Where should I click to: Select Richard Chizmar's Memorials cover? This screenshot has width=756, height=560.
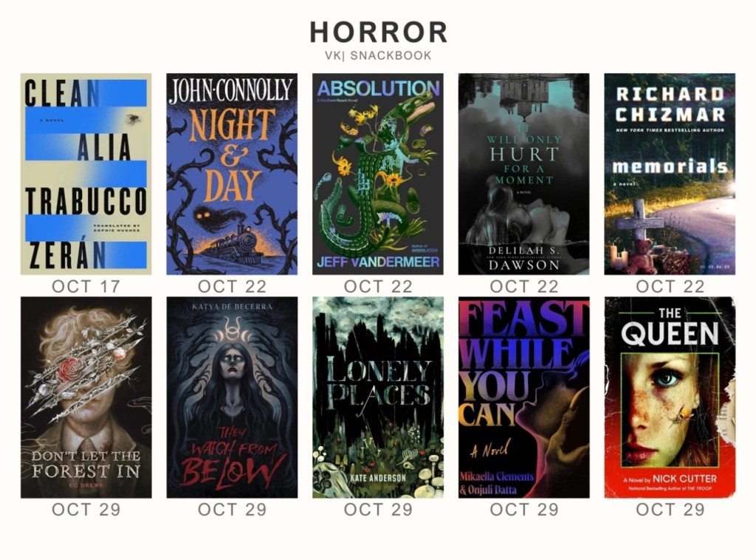pyautogui.click(x=670, y=174)
